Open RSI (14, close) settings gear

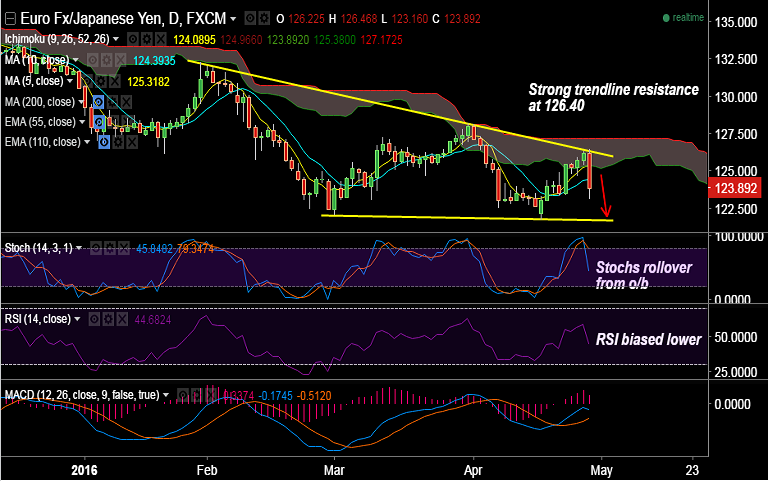tap(108, 319)
